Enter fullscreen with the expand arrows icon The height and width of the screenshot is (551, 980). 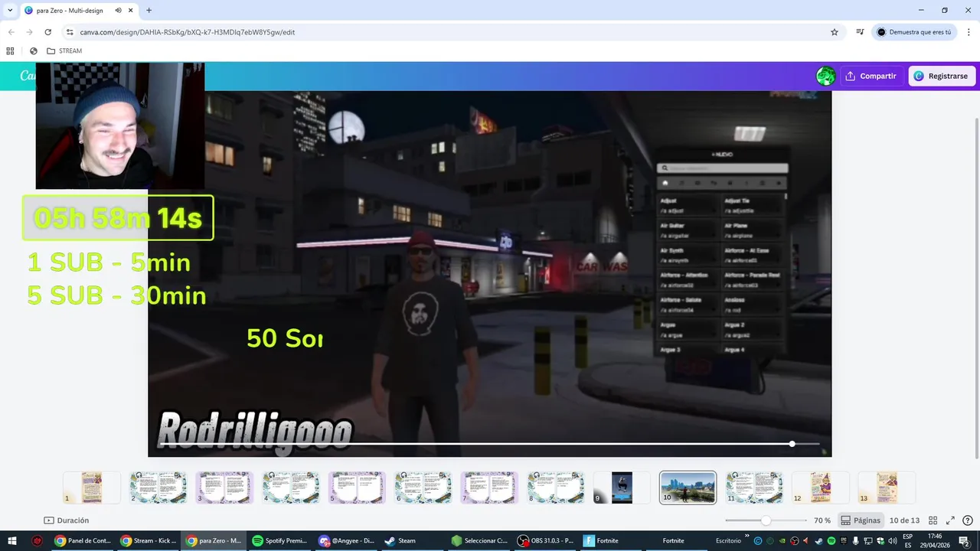tap(950, 520)
